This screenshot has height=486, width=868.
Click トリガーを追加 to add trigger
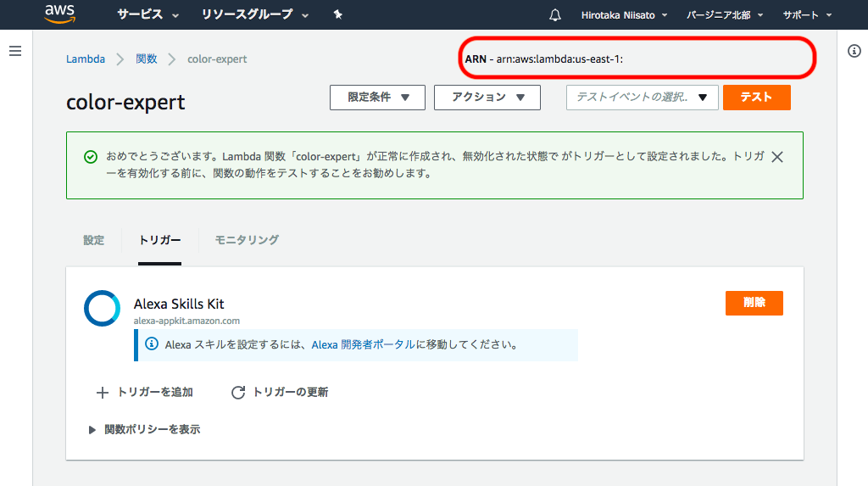144,393
